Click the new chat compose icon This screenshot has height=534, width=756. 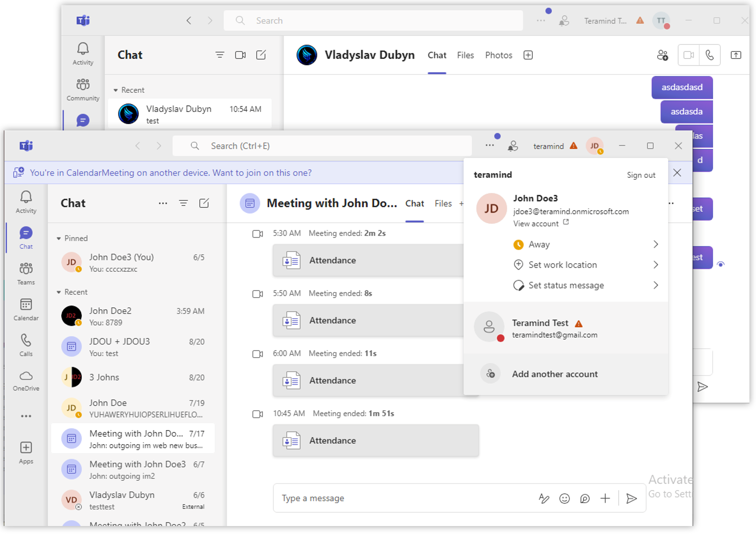(204, 203)
